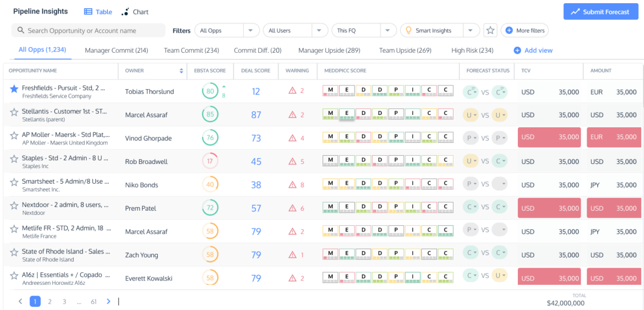Click the Search Opportunity or Account field

coord(89,31)
